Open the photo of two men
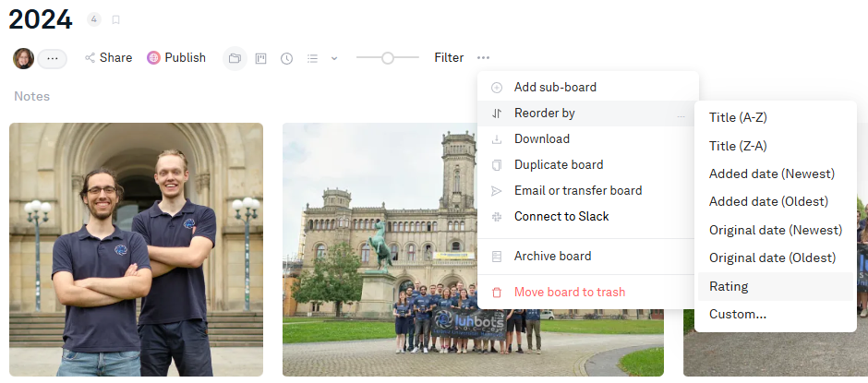The image size is (868, 383). point(136,249)
